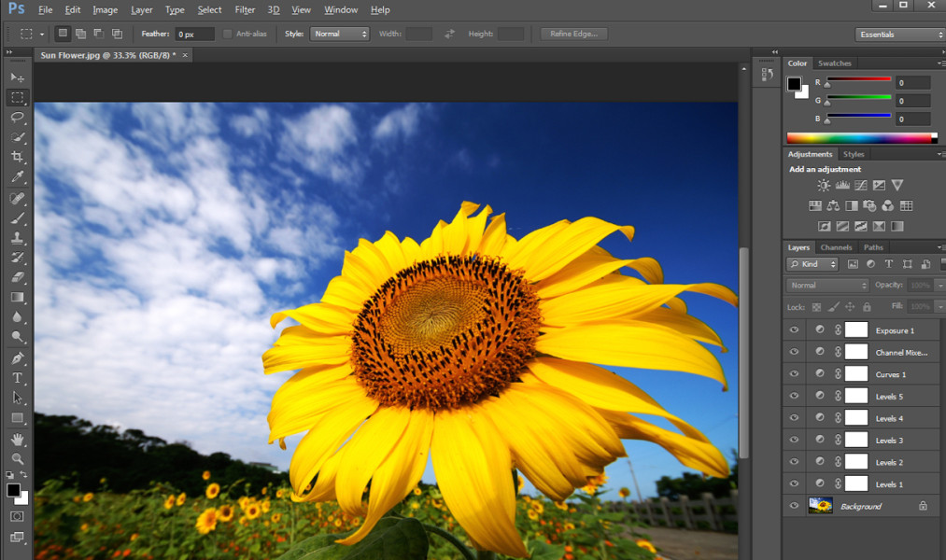The width and height of the screenshot is (946, 560).
Task: Switch to the Styles tab
Action: pos(854,154)
